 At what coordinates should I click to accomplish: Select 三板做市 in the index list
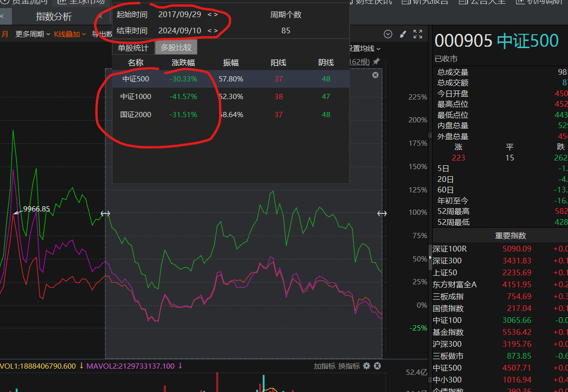coord(448,356)
